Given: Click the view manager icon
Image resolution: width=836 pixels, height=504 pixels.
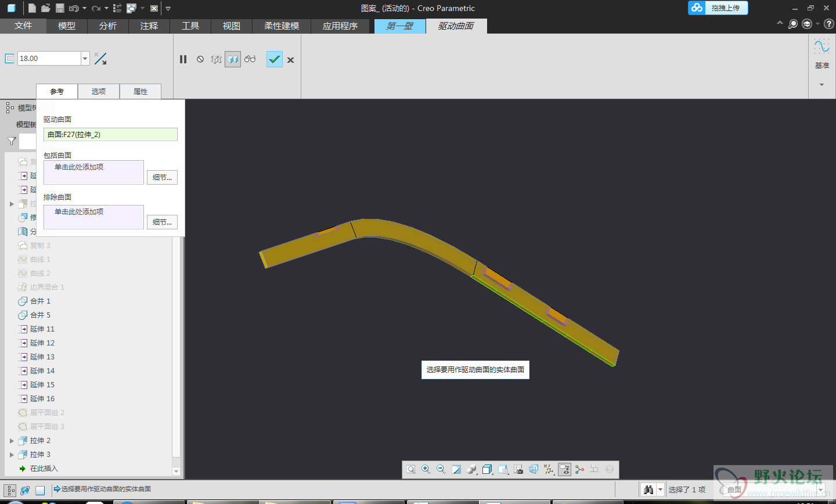Looking at the screenshot, I should [518, 470].
